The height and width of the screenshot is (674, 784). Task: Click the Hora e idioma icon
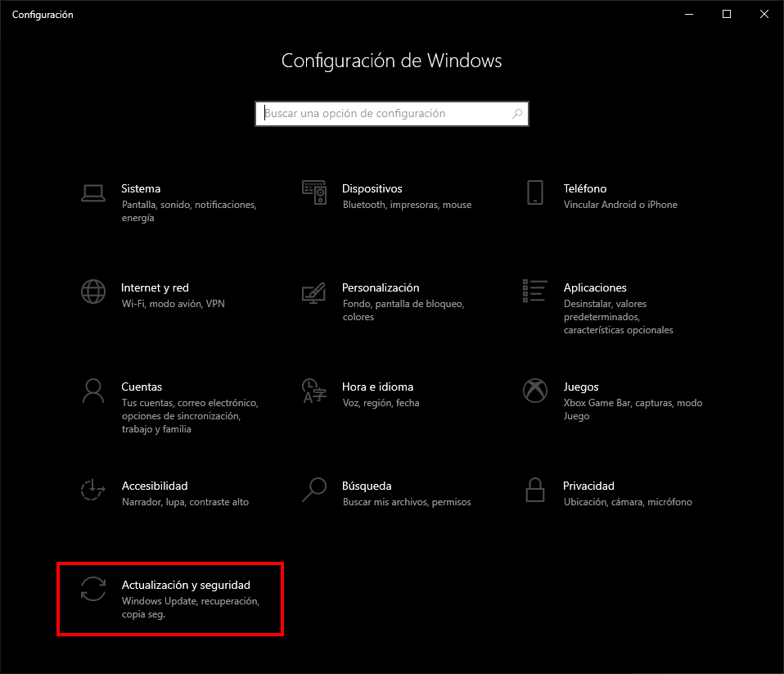coord(313,391)
